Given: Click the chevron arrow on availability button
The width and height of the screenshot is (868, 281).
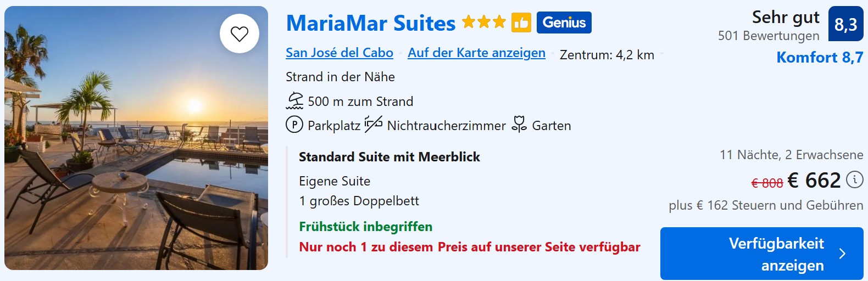Looking at the screenshot, I should (842, 254).
